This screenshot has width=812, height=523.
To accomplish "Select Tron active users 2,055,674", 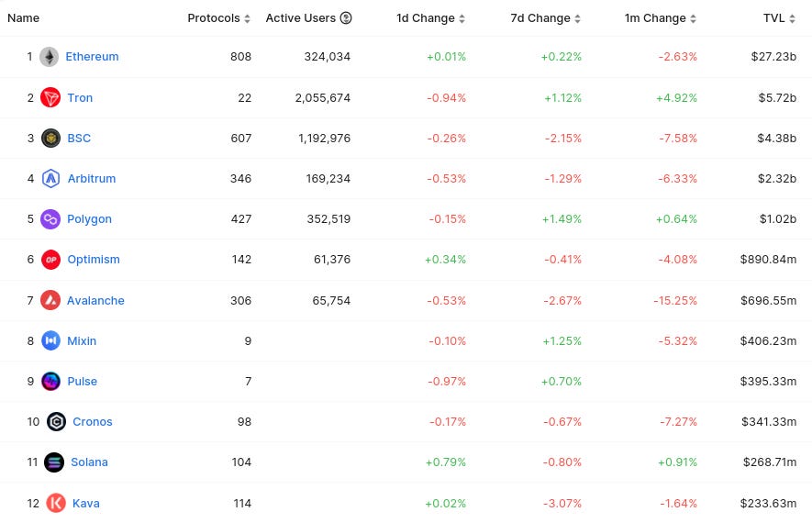I will click(x=323, y=98).
